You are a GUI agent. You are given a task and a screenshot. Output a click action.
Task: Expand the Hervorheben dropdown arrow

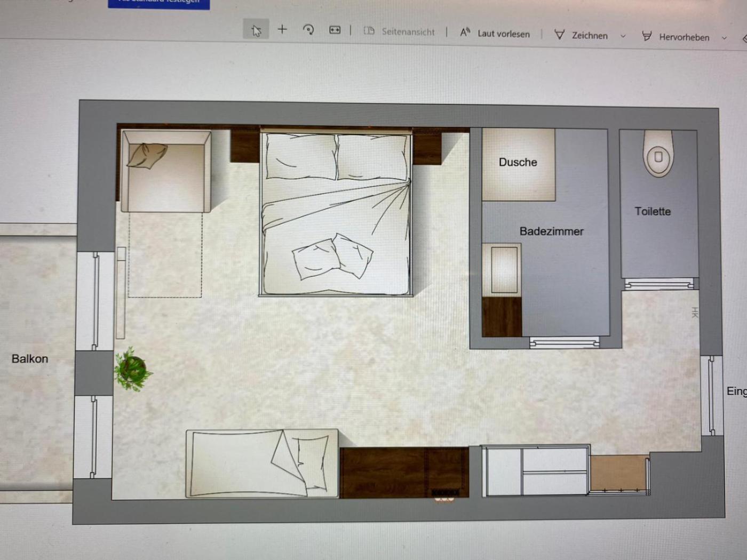pos(724,38)
